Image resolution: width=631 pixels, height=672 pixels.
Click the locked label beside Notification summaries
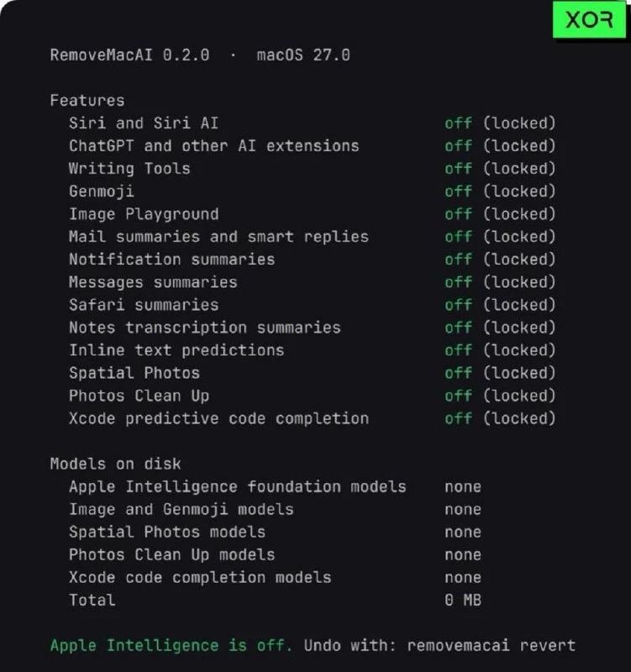coord(519,260)
